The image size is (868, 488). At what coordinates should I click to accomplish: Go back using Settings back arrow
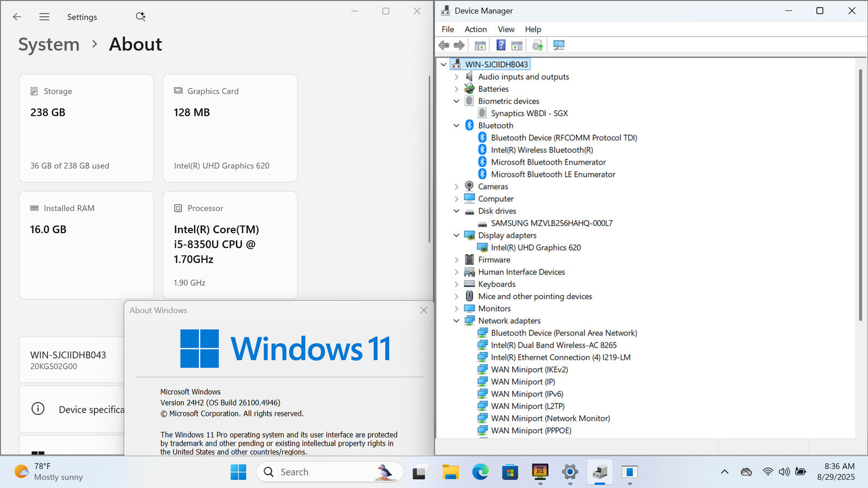pos(17,17)
